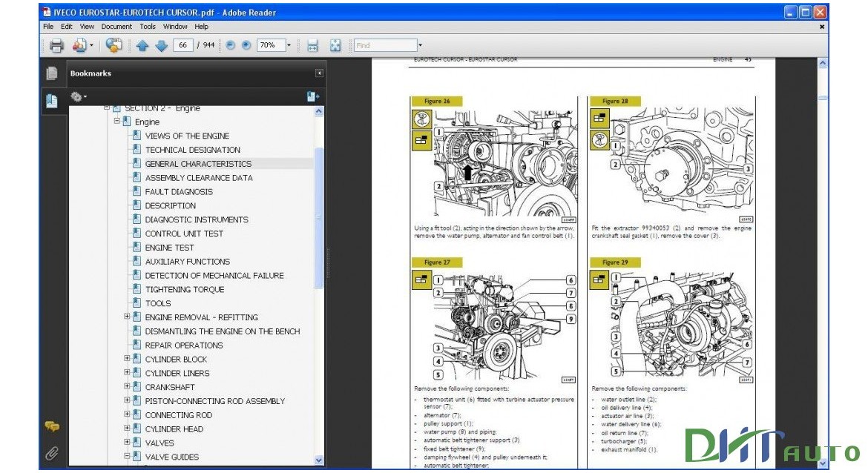Open the Pages panel
Image resolution: width=868 pixels, height=473 pixels.
click(x=51, y=73)
